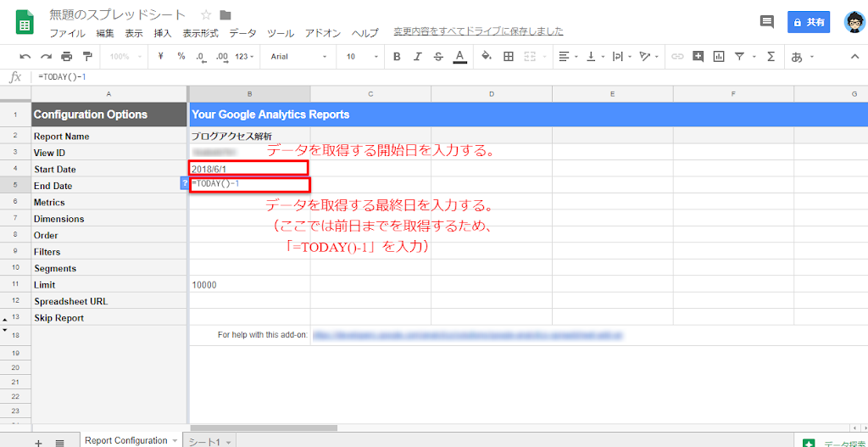This screenshot has width=868, height=447.
Task: Click the add-on help link
Action: coord(467,334)
